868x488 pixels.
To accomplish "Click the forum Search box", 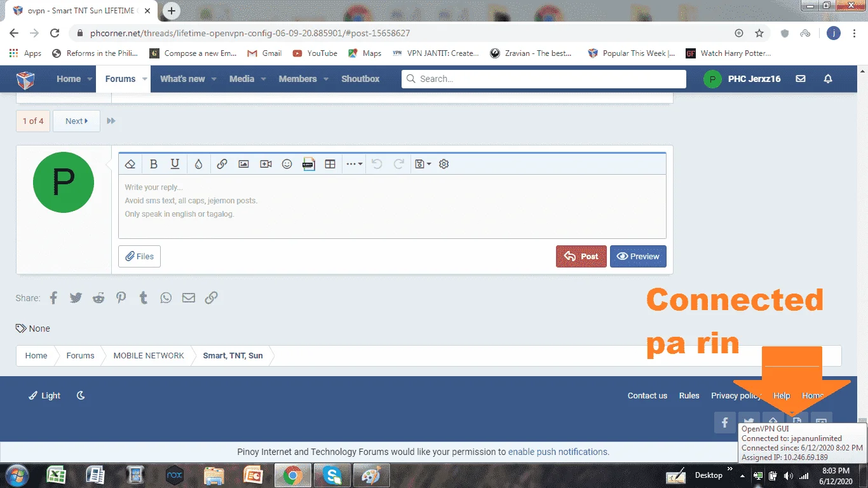I will 544,79.
